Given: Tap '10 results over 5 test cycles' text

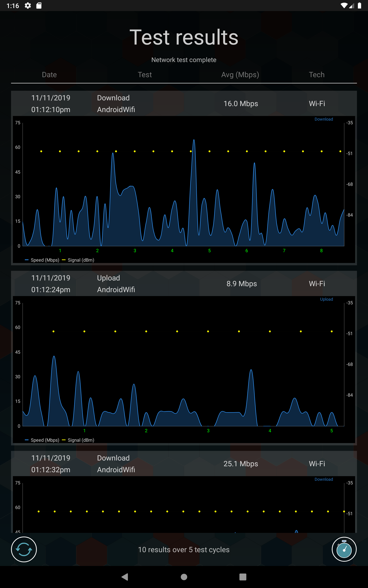Looking at the screenshot, I should [x=184, y=550].
